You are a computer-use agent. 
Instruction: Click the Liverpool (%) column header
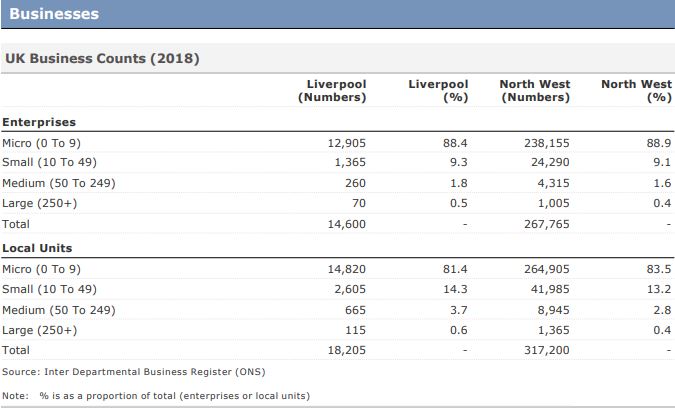[438, 91]
